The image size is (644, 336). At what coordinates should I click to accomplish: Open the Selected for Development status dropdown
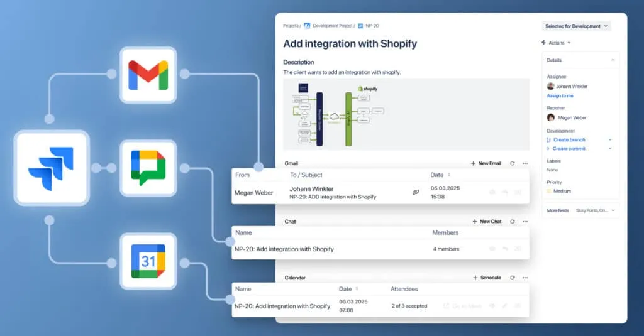[x=576, y=26]
